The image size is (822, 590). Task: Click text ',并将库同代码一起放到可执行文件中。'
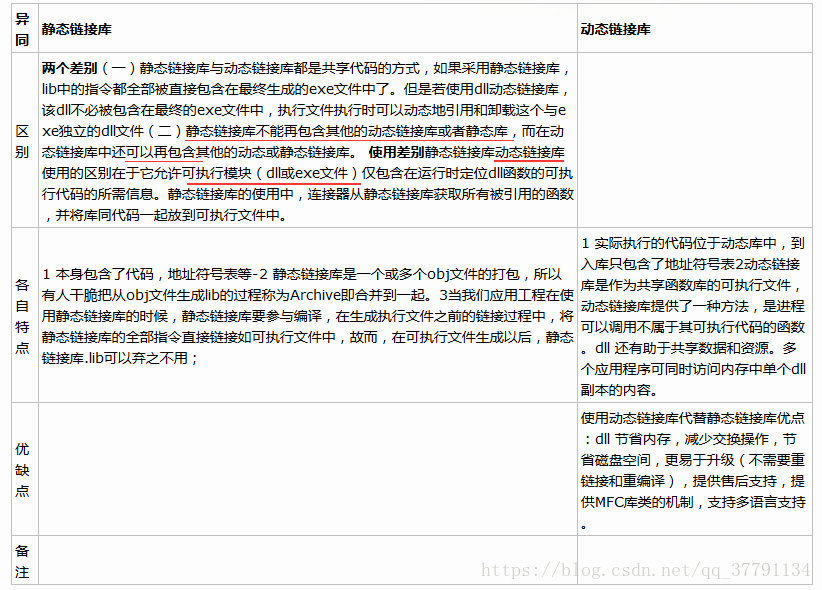tap(165, 215)
